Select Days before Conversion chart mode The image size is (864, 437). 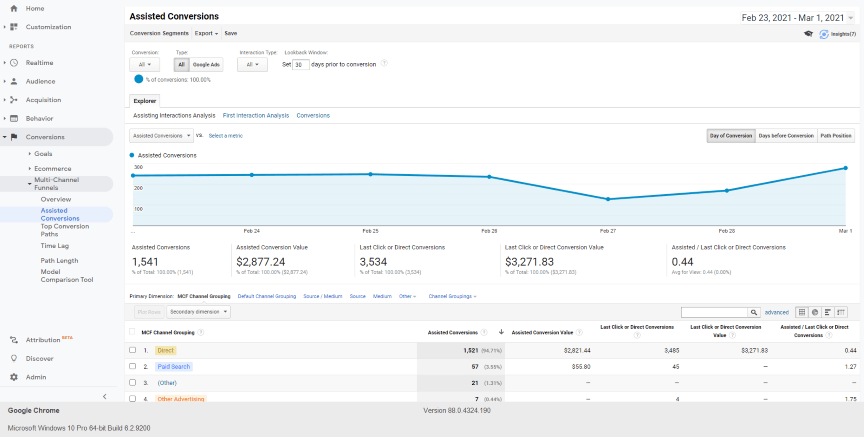786,136
